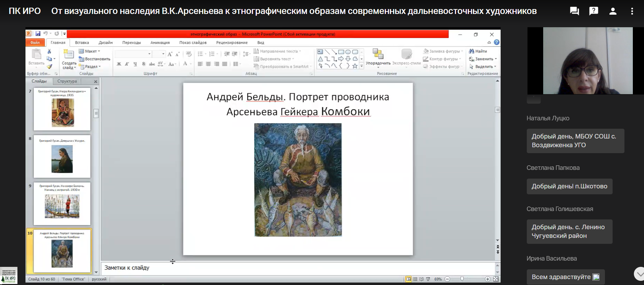
Task: Click the Decrease font size icon
Action: click(x=178, y=54)
